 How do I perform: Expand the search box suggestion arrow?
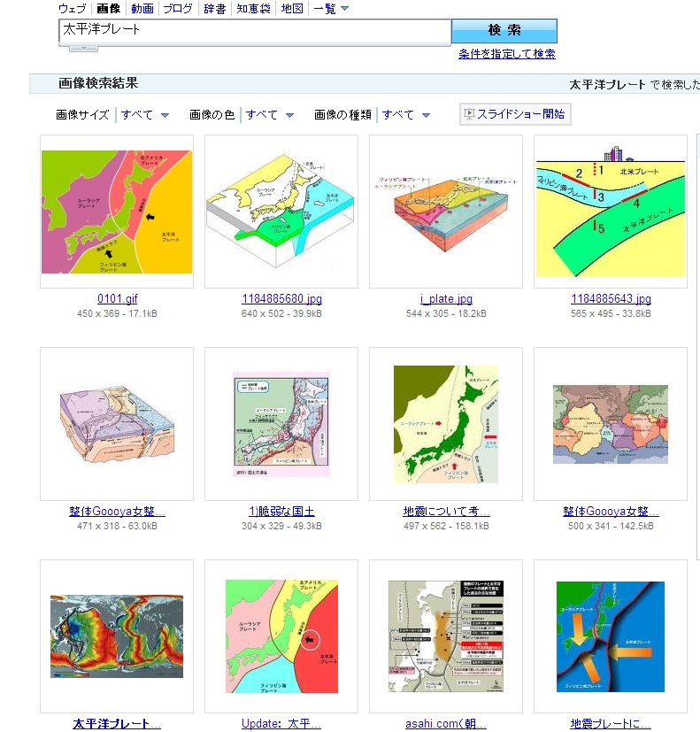[83, 49]
